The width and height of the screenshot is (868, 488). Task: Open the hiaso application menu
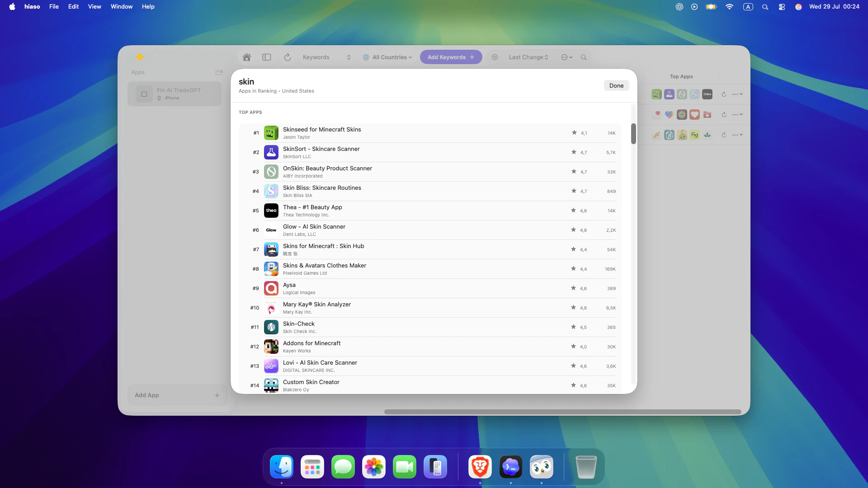[32, 7]
